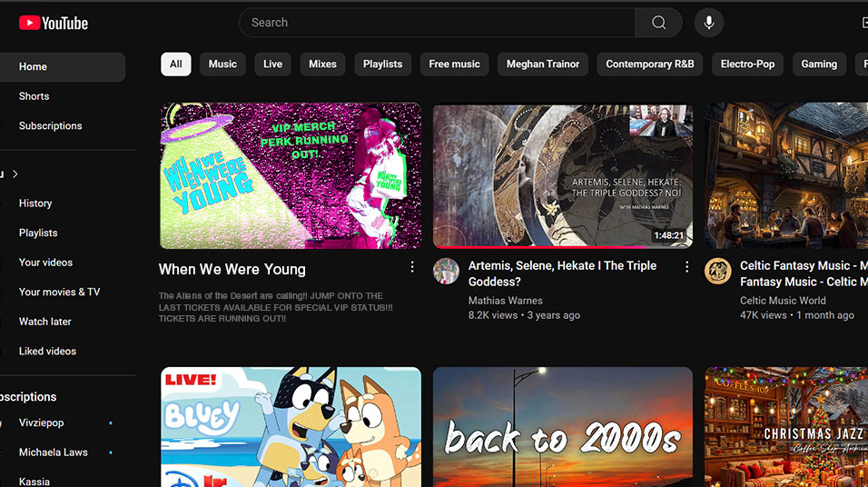Click the '47K views • 1 month ago' text
This screenshot has height=487, width=868.
[797, 315]
